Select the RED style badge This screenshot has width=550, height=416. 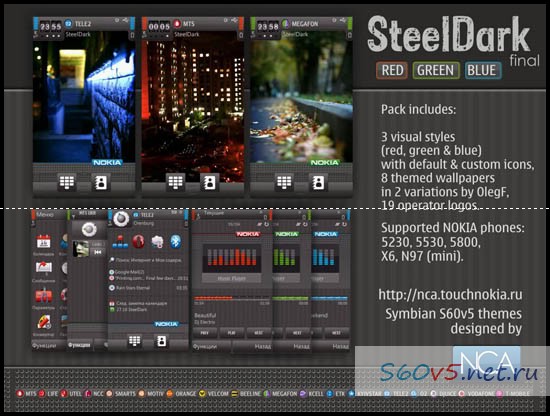[392, 70]
